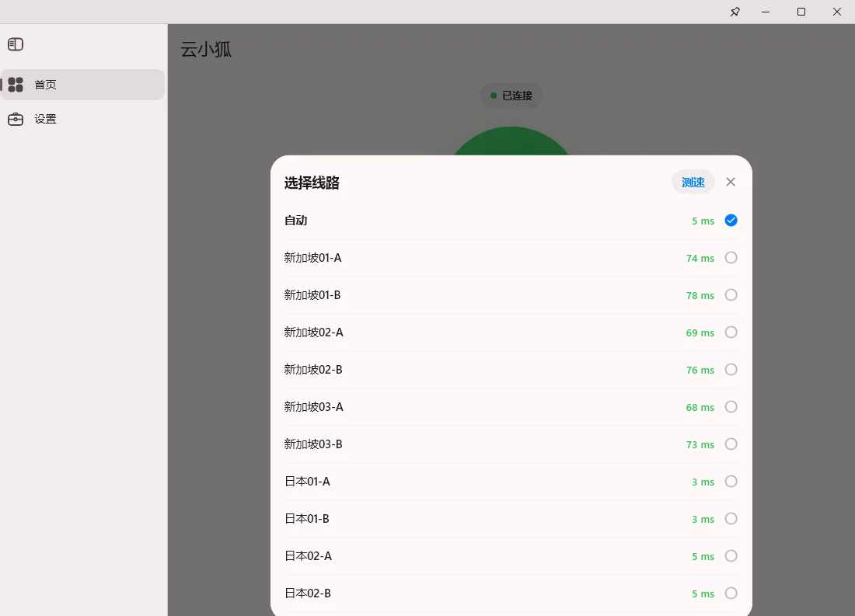Click the 日本02-B route name
Viewport: 855px width, 616px height.
pos(308,593)
